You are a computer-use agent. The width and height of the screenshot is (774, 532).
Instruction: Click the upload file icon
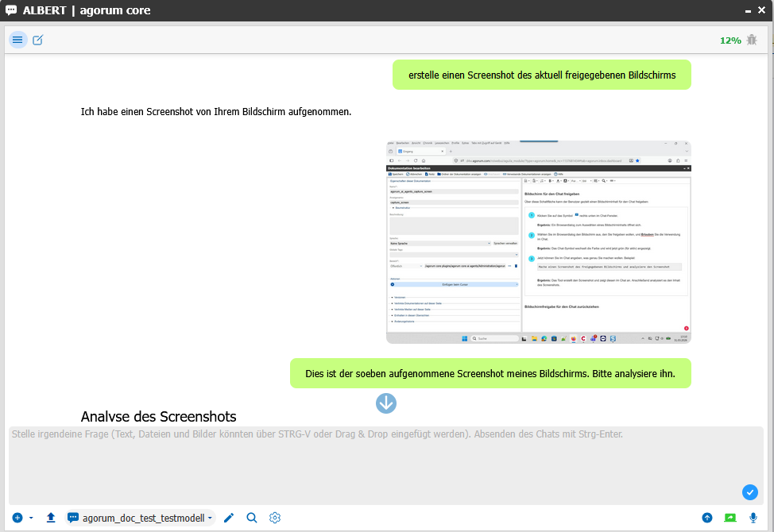pyautogui.click(x=51, y=518)
